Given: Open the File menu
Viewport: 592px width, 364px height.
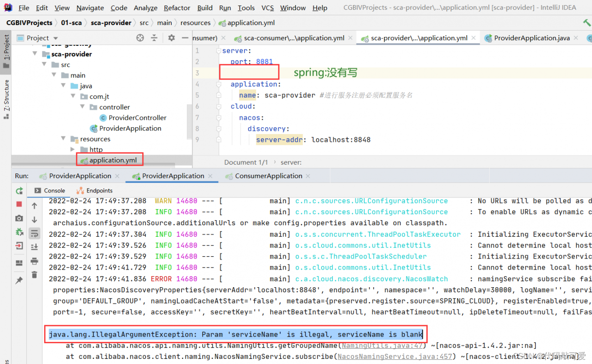Looking at the screenshot, I should [24, 8].
